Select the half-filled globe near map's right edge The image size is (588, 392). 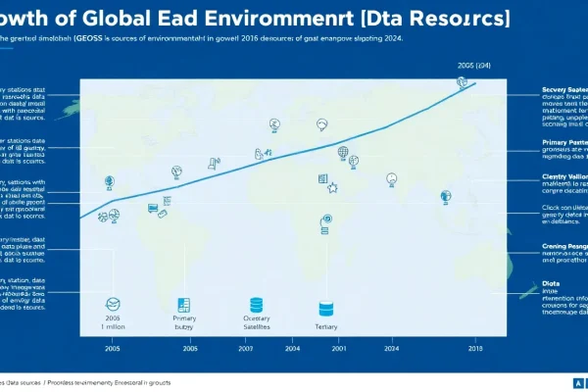point(446,197)
